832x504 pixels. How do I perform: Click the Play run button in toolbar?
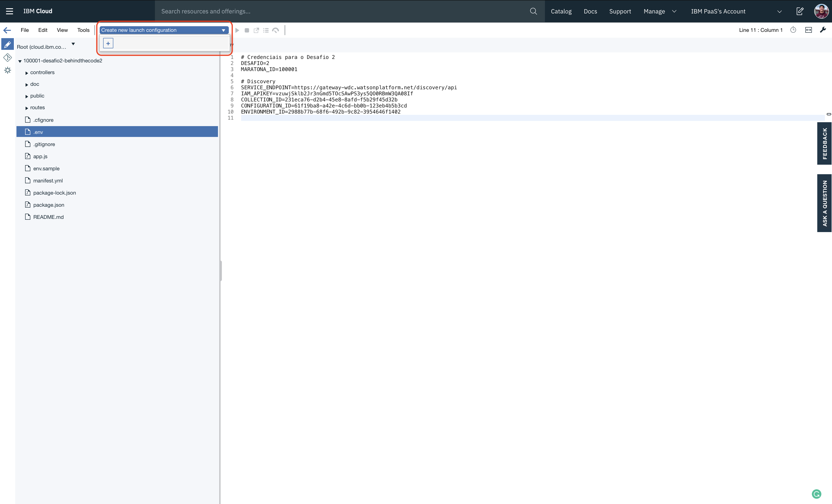(x=237, y=30)
